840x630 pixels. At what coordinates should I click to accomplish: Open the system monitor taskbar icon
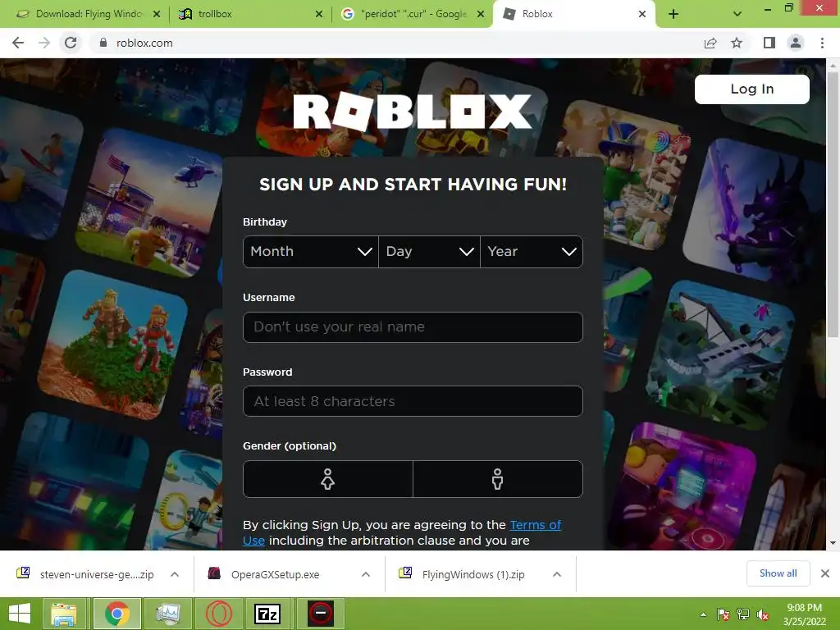pyautogui.click(x=167, y=614)
